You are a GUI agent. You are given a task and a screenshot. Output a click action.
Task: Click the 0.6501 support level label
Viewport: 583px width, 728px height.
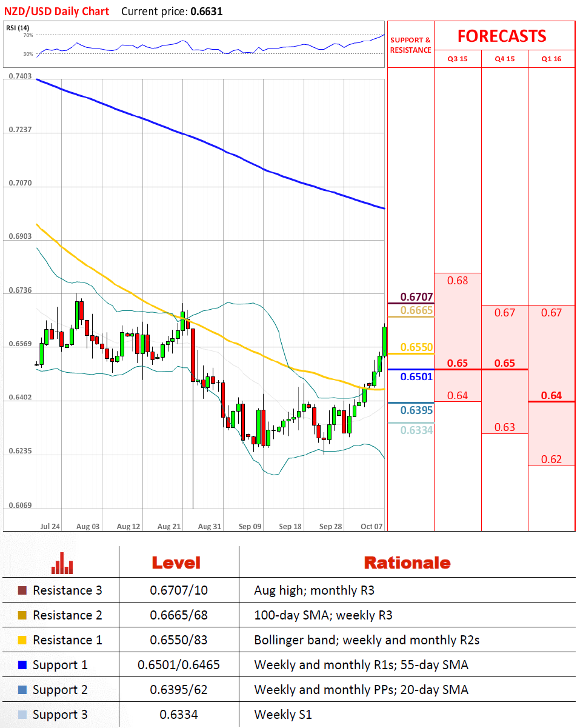click(x=417, y=376)
